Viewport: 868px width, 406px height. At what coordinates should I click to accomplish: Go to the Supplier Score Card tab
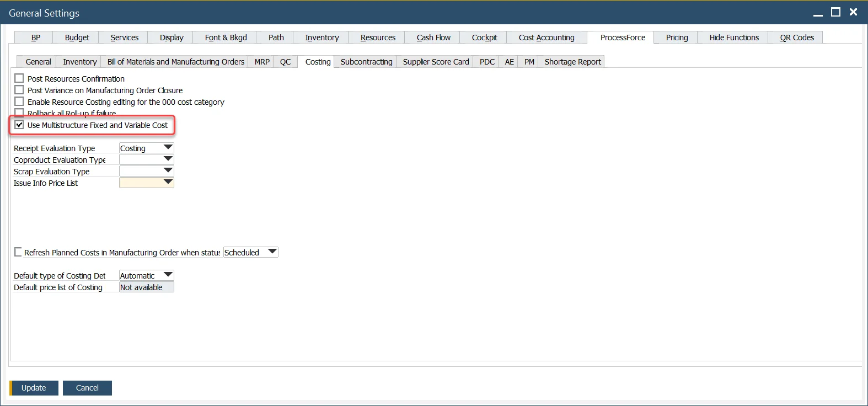pyautogui.click(x=436, y=62)
